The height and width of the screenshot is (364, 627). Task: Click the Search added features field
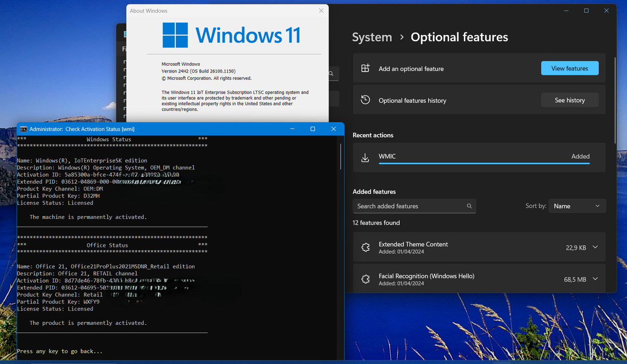(414, 206)
